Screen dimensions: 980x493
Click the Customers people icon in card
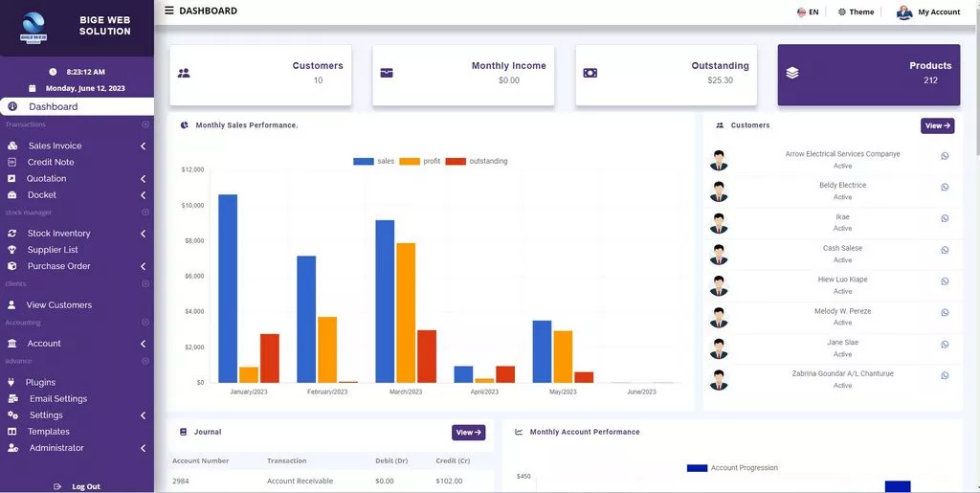184,73
